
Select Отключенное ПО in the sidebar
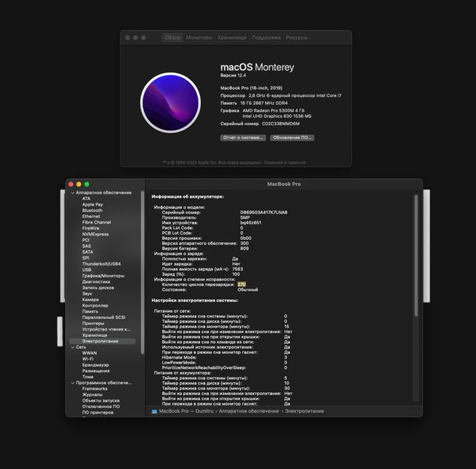101,406
